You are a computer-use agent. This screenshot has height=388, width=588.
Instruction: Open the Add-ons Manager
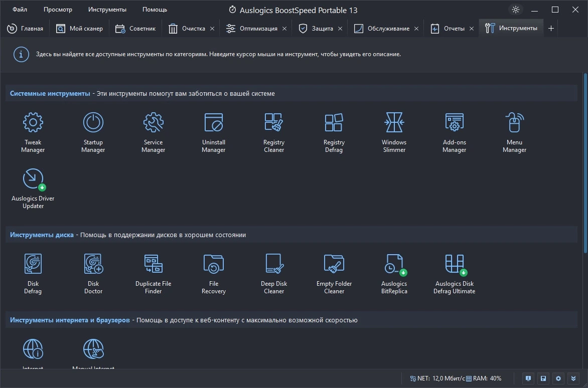(x=454, y=132)
